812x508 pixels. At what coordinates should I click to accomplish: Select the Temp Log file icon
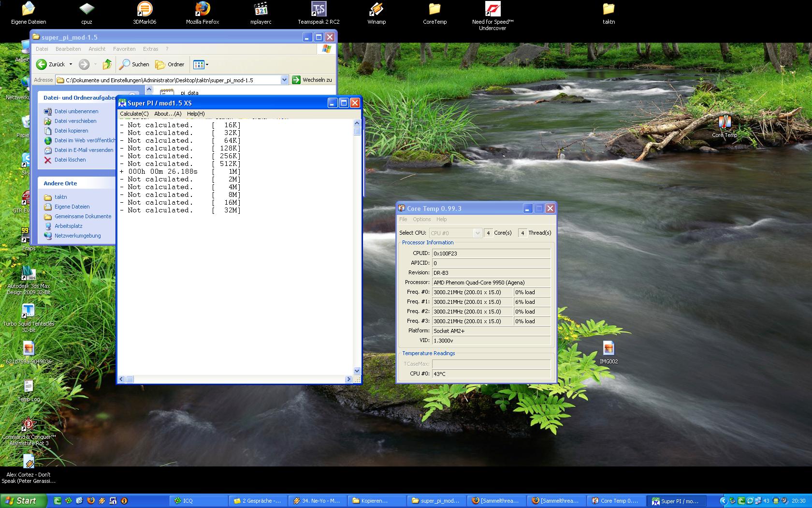click(29, 391)
